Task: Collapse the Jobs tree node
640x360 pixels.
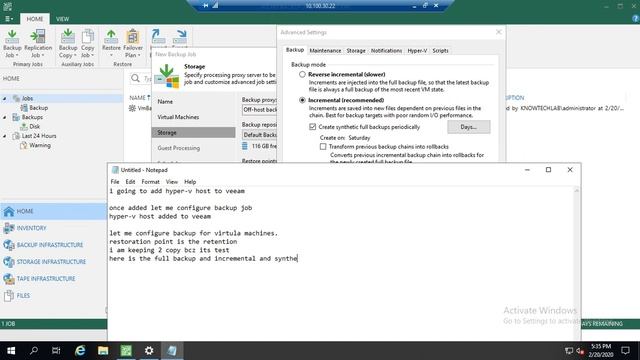Action: (x=5, y=98)
